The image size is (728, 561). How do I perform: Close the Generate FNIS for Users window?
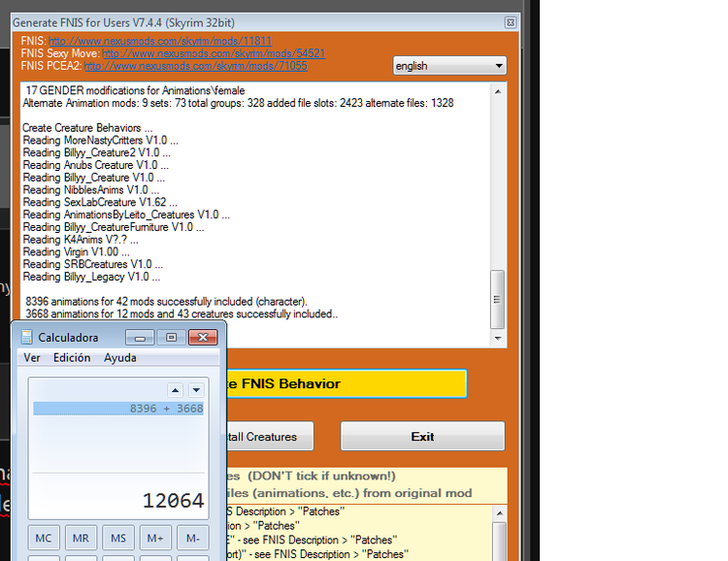[x=511, y=22]
